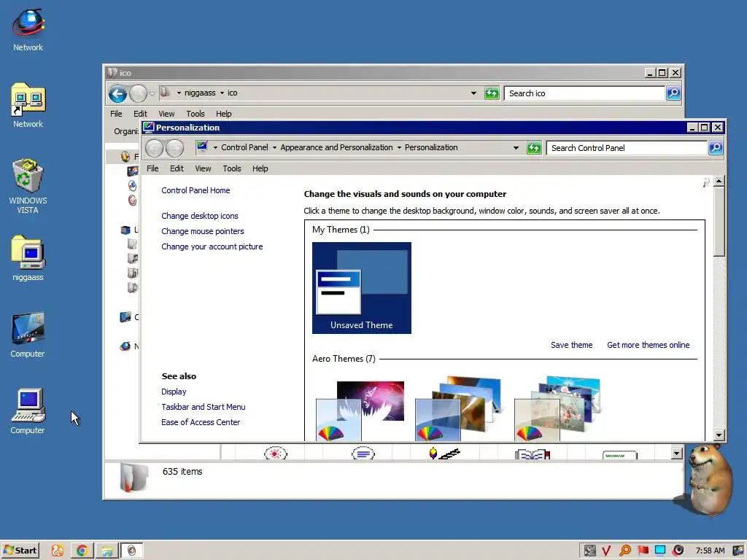This screenshot has width=747, height=560.
Task: Click the Change mouse pointers link
Action: [203, 231]
